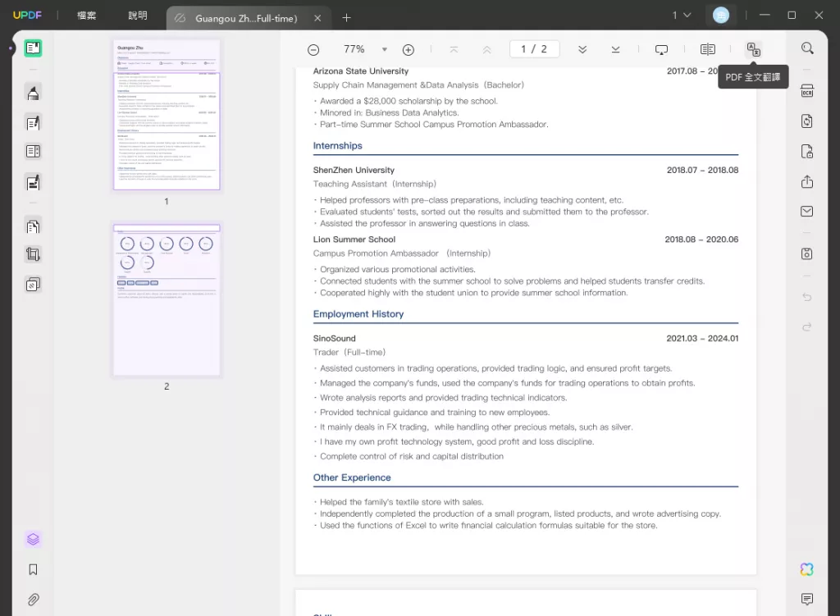Open the comments panel icon at the bottom right
The image size is (840, 616).
coord(807,599)
